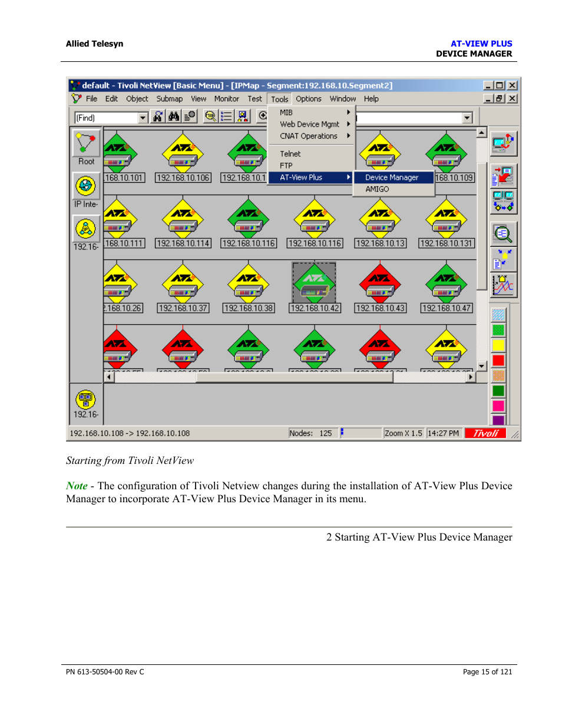
Task: Select selected node 192.168.10.42 icon
Action: point(315,282)
